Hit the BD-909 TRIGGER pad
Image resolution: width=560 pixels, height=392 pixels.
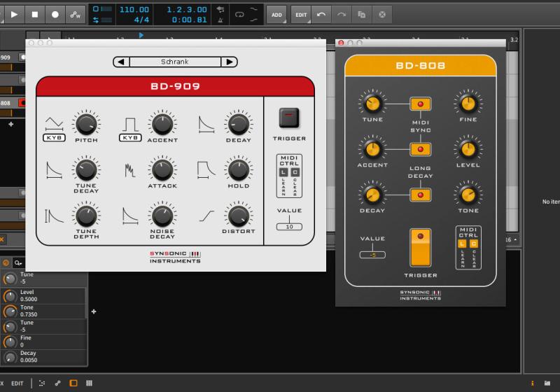pyautogui.click(x=289, y=118)
